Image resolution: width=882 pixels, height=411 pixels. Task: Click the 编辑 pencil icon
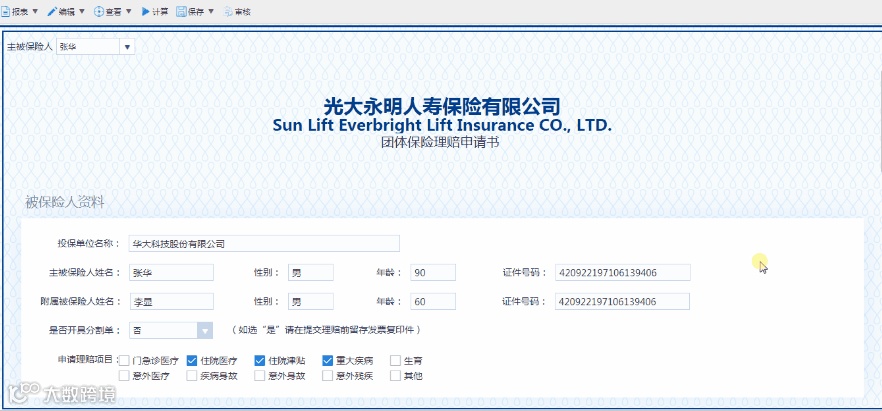52,11
